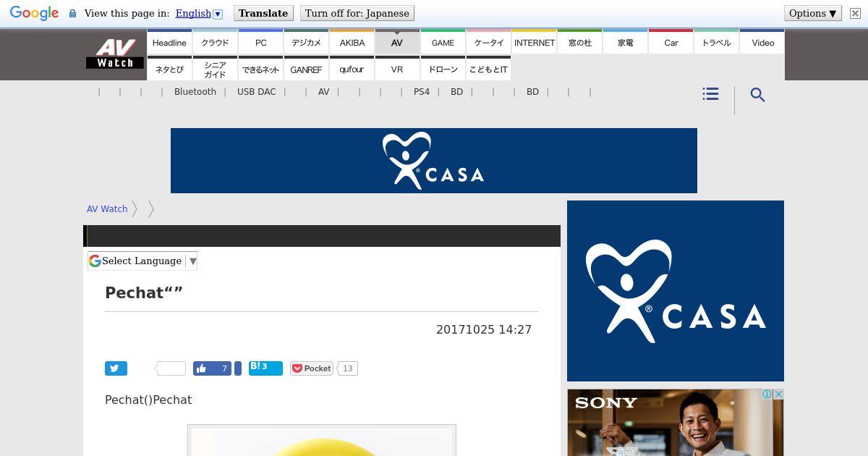Go to the INTERNET tab
868x456 pixels.
[x=535, y=42]
